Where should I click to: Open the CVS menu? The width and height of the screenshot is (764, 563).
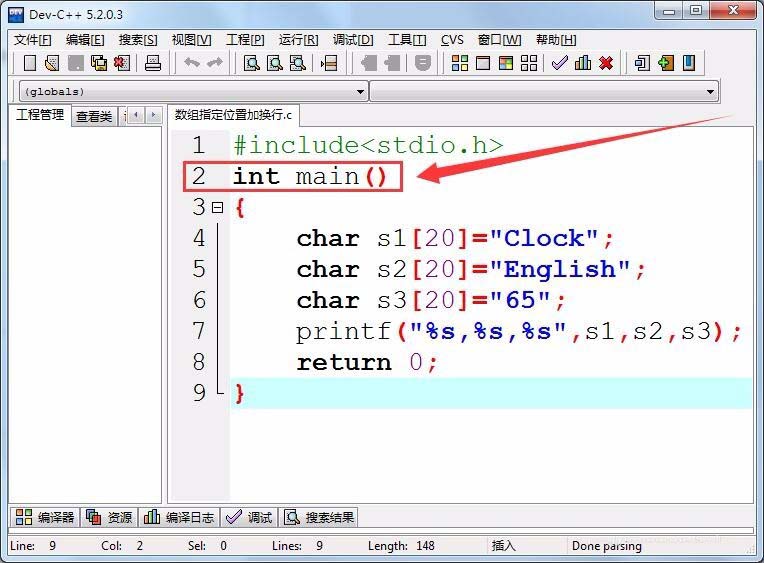[452, 39]
